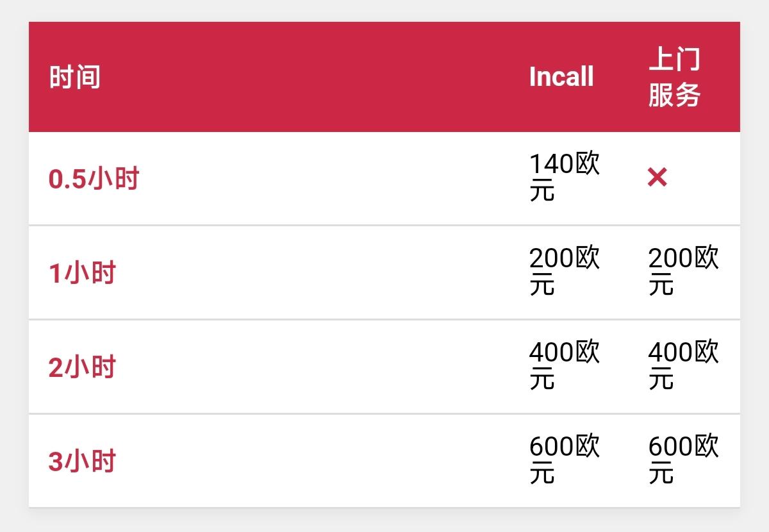769x532 pixels.
Task: Select the 400欧元 上门服务 price
Action: pyautogui.click(x=684, y=366)
